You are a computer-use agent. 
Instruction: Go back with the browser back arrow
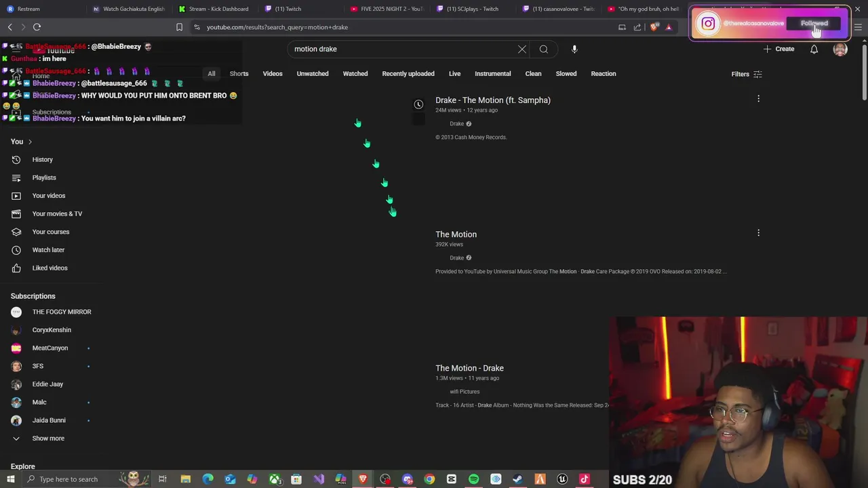pos(9,27)
